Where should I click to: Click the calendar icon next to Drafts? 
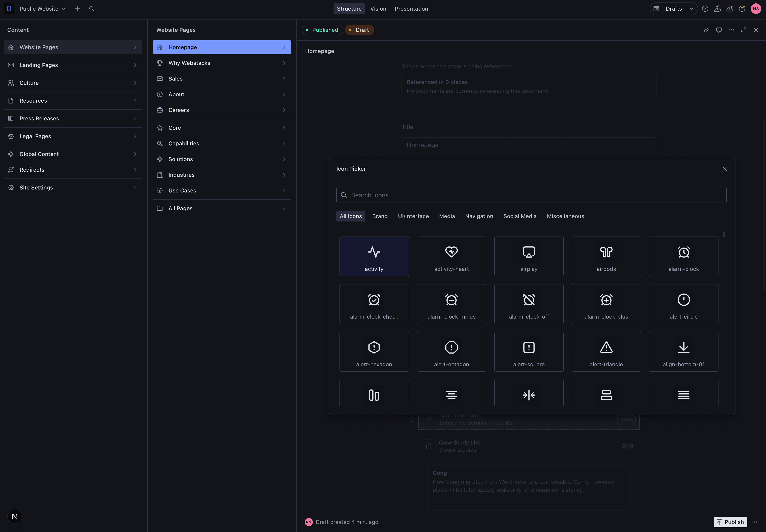(656, 9)
